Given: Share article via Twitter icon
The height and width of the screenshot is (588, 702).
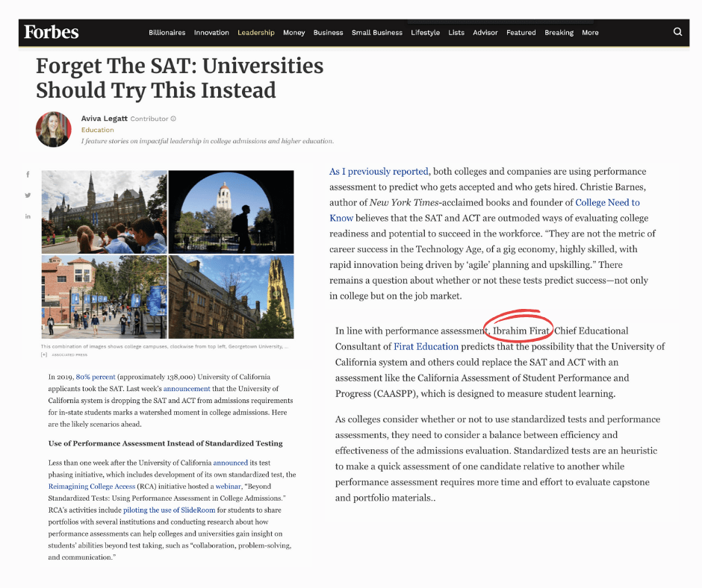Looking at the screenshot, I should tap(28, 196).
